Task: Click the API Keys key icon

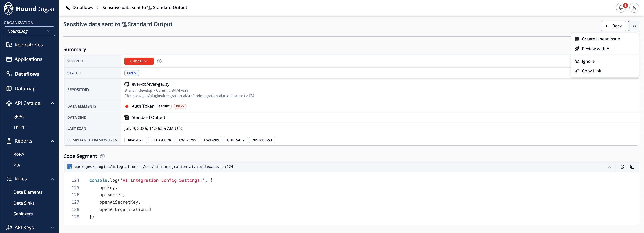Action: (9, 228)
